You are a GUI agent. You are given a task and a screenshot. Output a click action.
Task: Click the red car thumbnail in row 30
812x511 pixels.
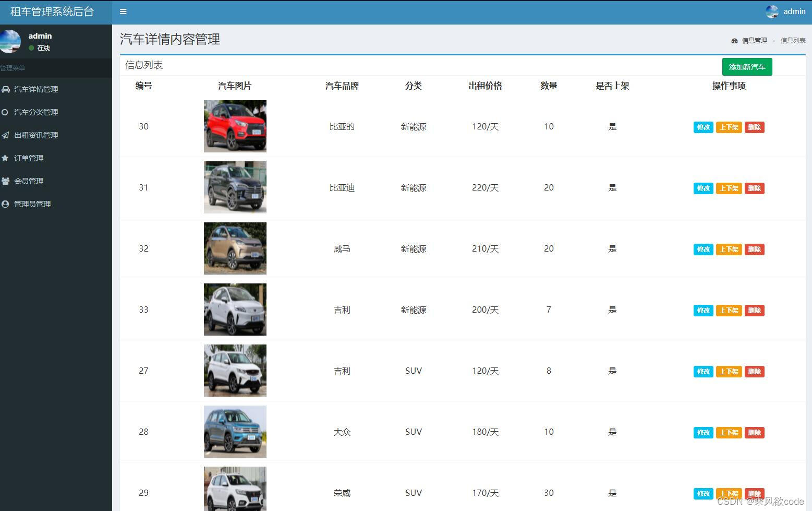tap(235, 126)
